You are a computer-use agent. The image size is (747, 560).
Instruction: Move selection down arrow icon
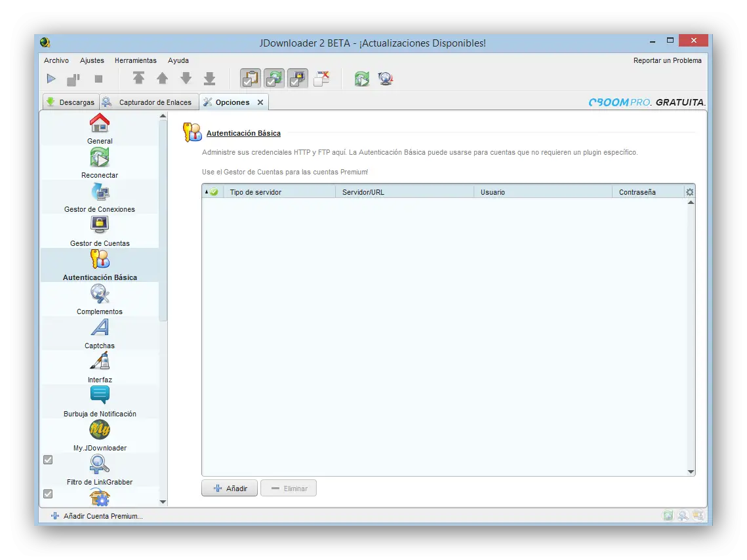click(186, 78)
